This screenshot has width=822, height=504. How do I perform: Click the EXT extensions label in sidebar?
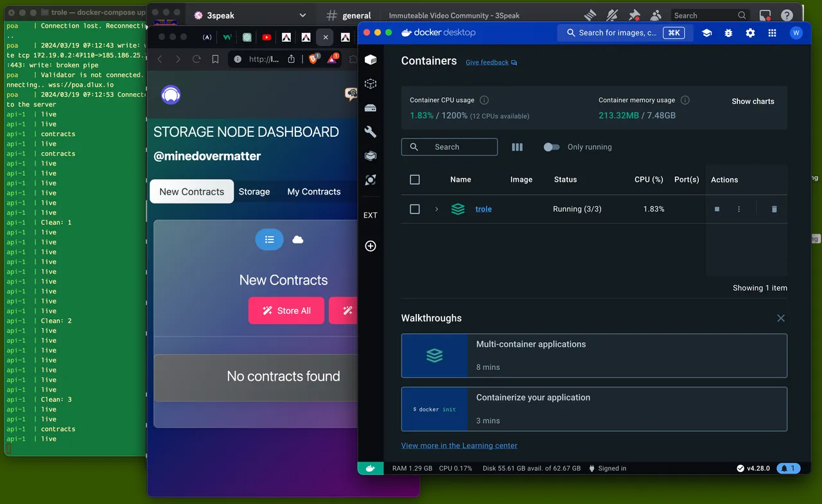371,215
